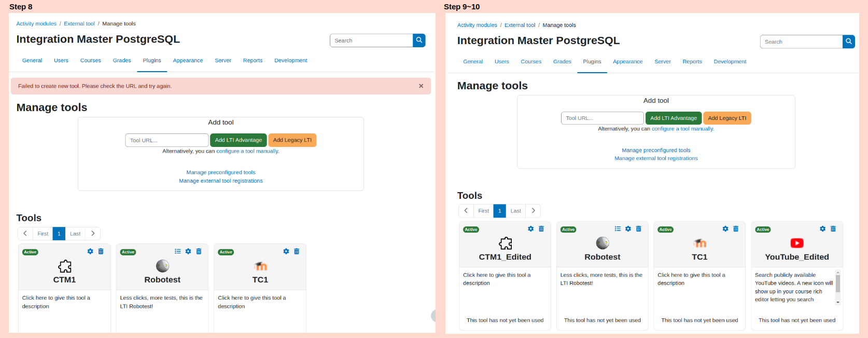Click search magnifier button in Step 8 panel
868x338 pixels.
(x=419, y=40)
